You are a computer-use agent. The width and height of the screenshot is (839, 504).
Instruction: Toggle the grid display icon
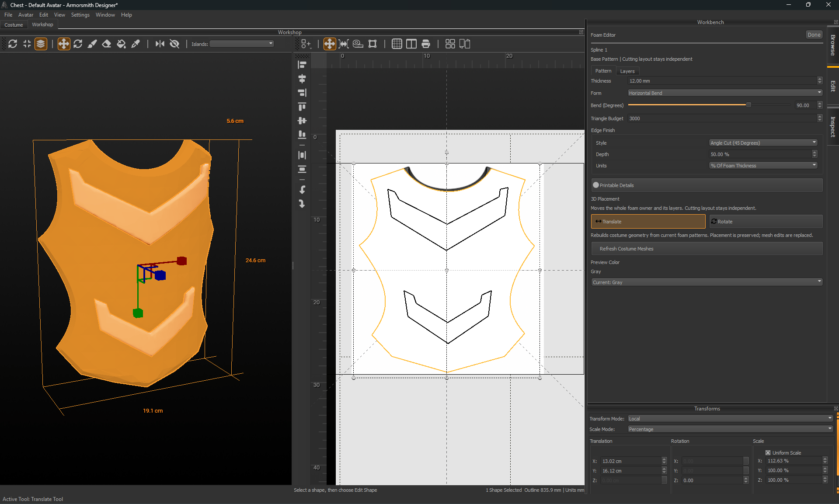pyautogui.click(x=397, y=44)
